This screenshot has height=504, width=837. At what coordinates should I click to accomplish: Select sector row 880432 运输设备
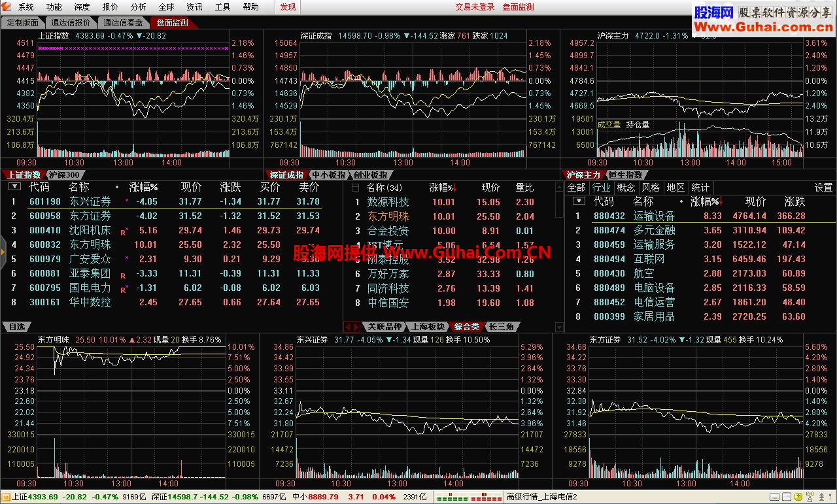(x=700, y=216)
